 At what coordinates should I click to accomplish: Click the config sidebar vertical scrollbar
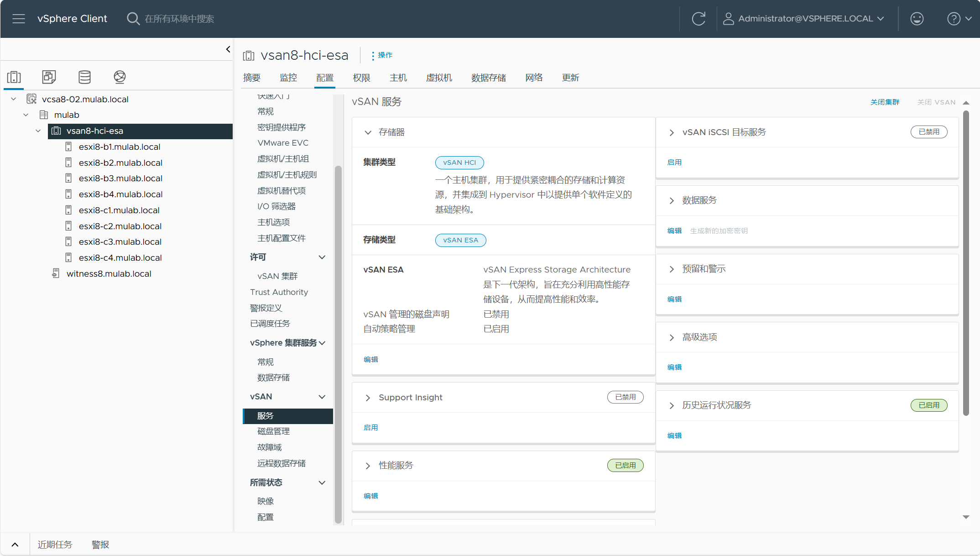338,345
